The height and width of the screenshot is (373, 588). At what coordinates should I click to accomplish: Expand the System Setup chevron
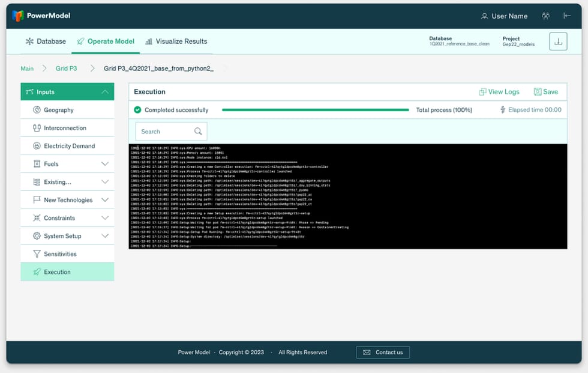(105, 236)
